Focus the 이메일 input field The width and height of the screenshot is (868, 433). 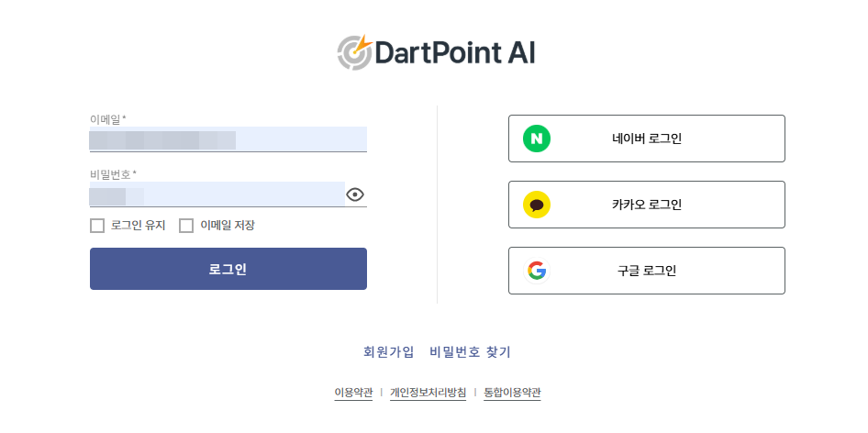pyautogui.click(x=228, y=139)
